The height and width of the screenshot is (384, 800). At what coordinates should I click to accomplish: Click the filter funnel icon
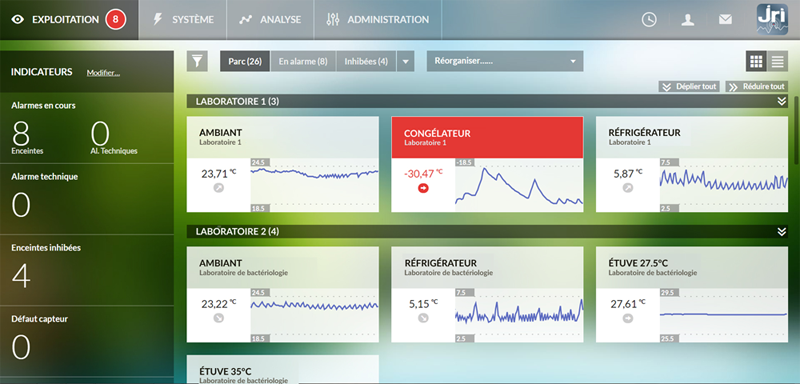197,62
